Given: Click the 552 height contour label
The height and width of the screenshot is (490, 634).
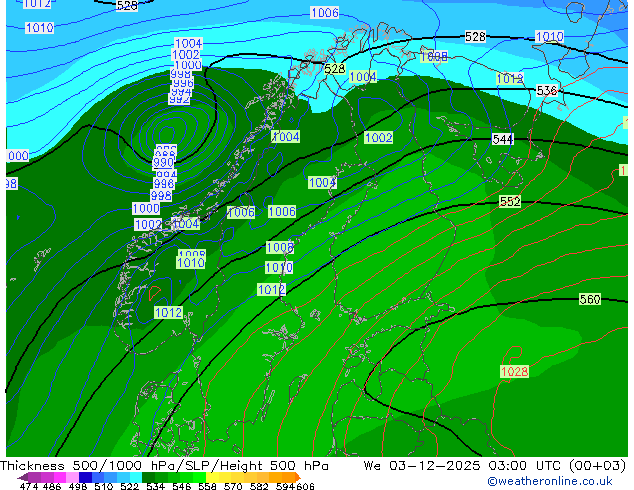Looking at the screenshot, I should (510, 201).
